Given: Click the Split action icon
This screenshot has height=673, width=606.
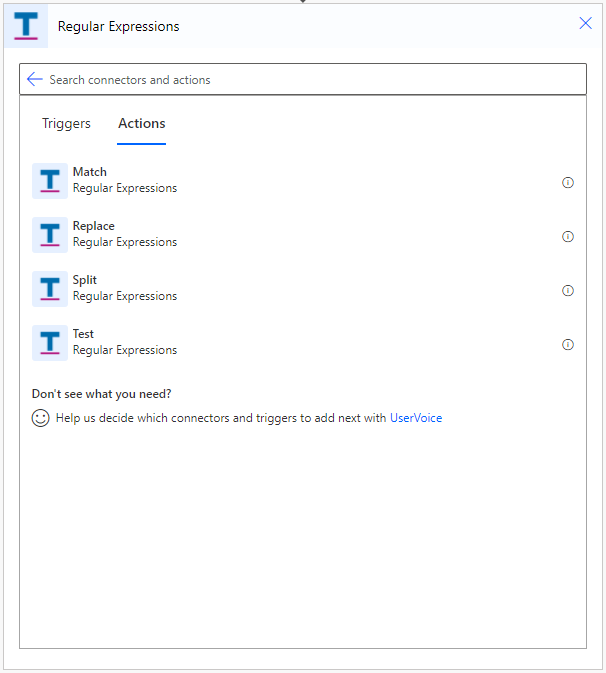Looking at the screenshot, I should 50,289.
